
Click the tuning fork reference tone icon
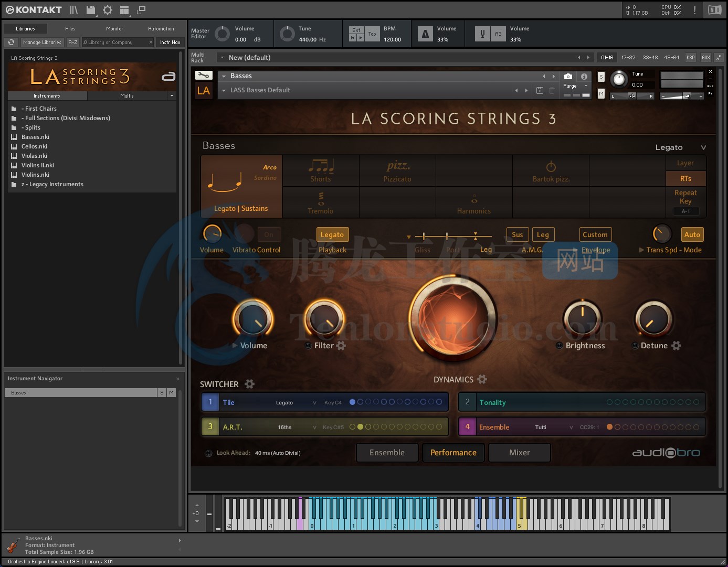coord(483,34)
